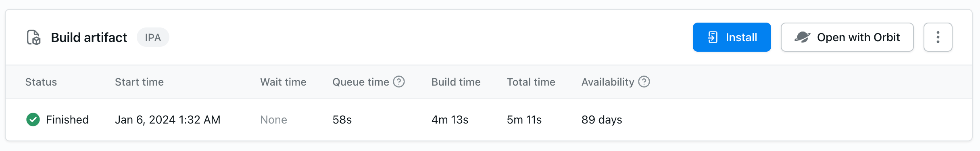This screenshot has width=980, height=151.
Task: Select the IPA badge label
Action: coord(153,37)
